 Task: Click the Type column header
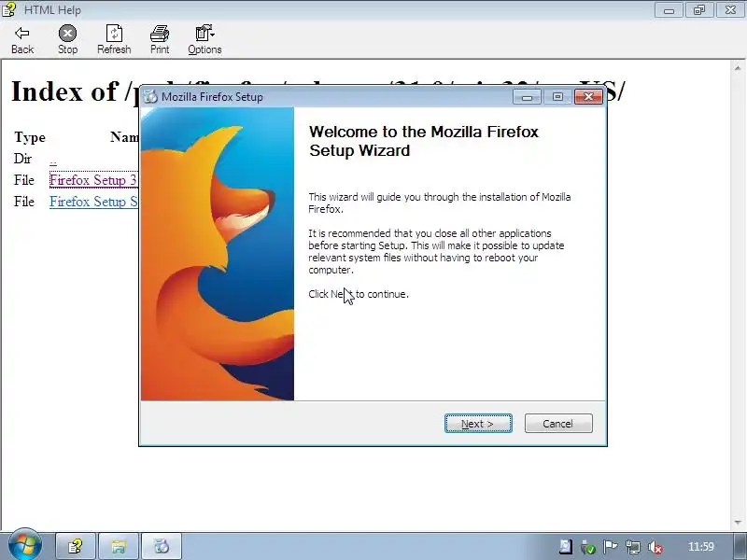pos(30,137)
